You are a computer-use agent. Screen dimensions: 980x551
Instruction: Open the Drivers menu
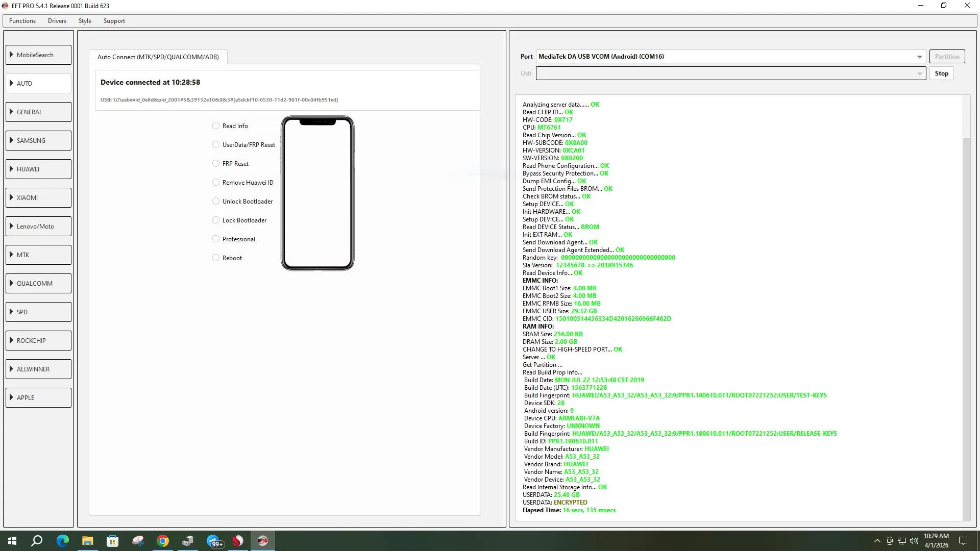tap(57, 21)
